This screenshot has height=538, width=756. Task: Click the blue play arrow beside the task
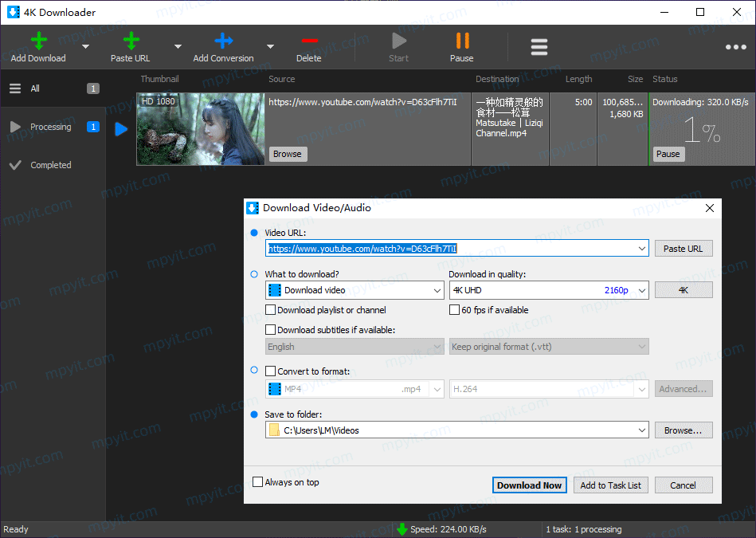tap(121, 129)
